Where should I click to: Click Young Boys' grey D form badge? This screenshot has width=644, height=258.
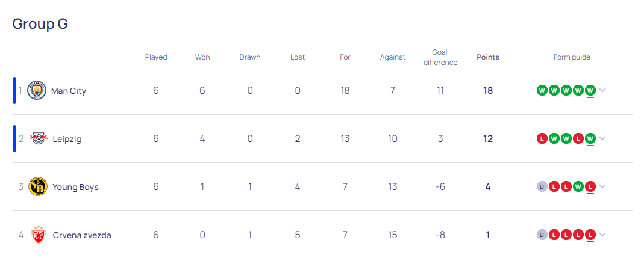click(542, 187)
